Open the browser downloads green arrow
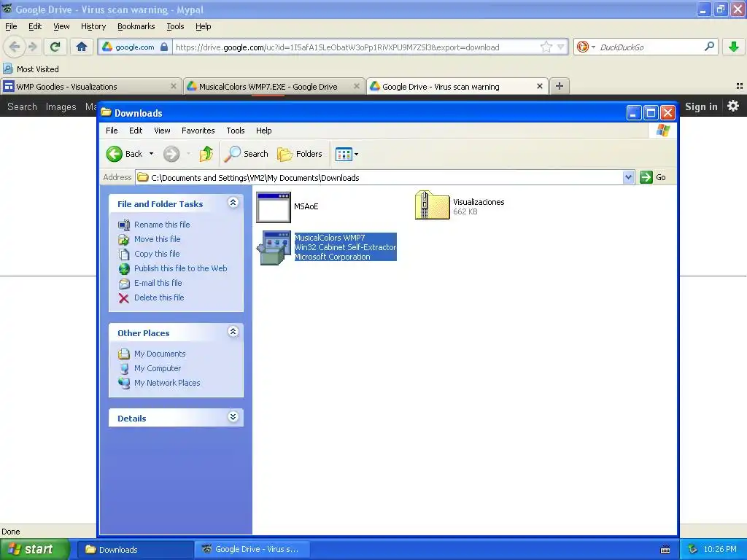Image resolution: width=747 pixels, height=560 pixels. click(734, 47)
